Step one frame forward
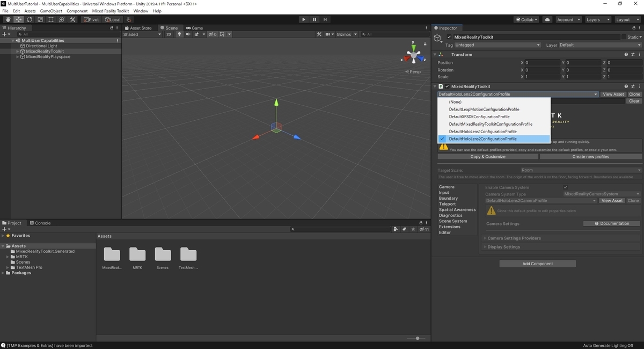The height and width of the screenshot is (349, 644). click(x=326, y=19)
